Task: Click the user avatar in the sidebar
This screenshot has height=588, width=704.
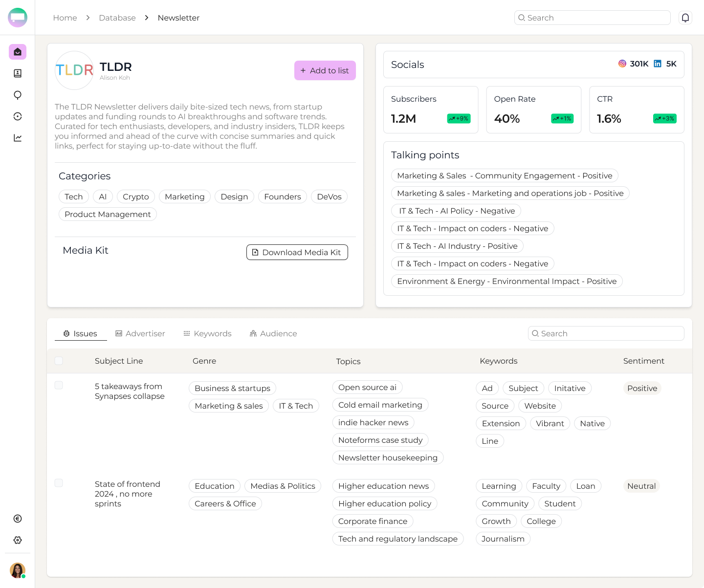Action: 18,570
